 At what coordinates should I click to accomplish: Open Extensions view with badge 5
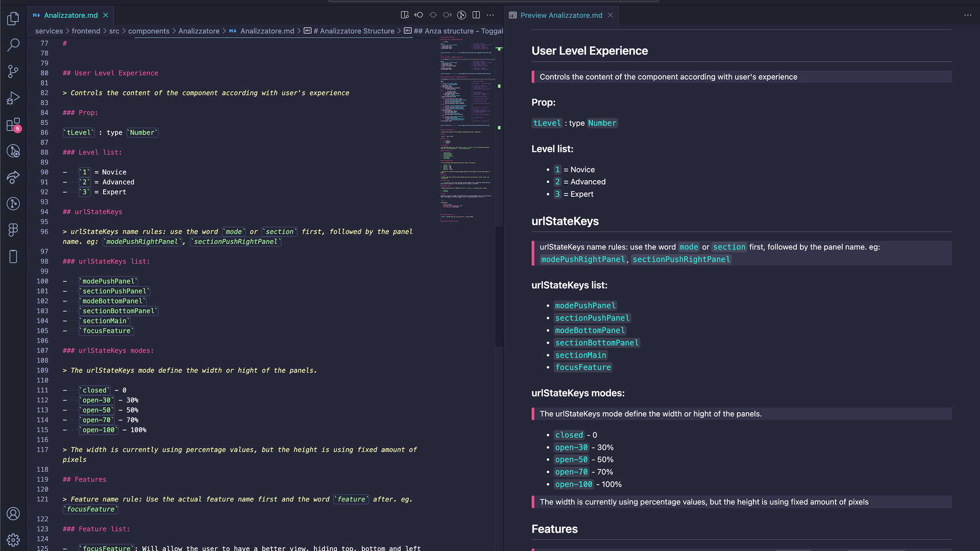click(13, 124)
